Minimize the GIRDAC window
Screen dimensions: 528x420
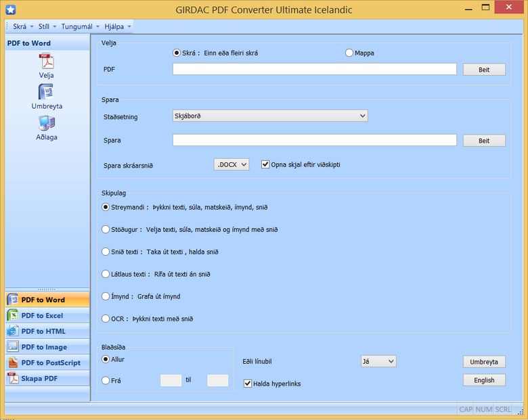point(468,8)
